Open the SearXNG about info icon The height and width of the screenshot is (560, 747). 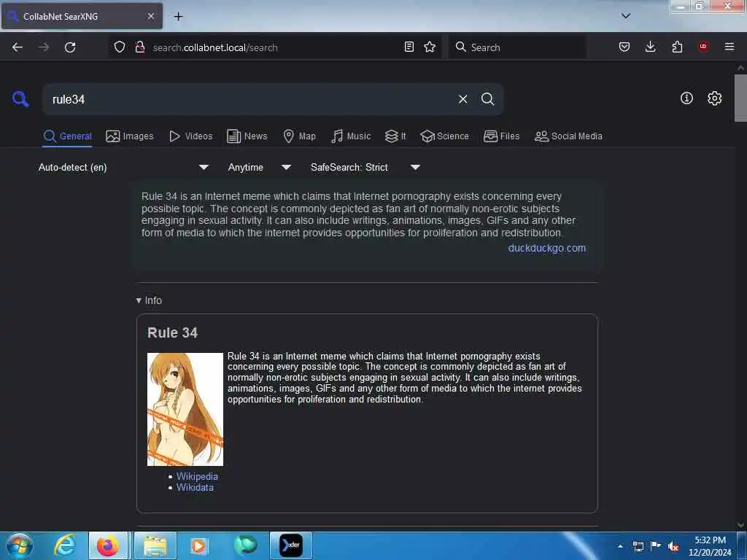coord(686,98)
